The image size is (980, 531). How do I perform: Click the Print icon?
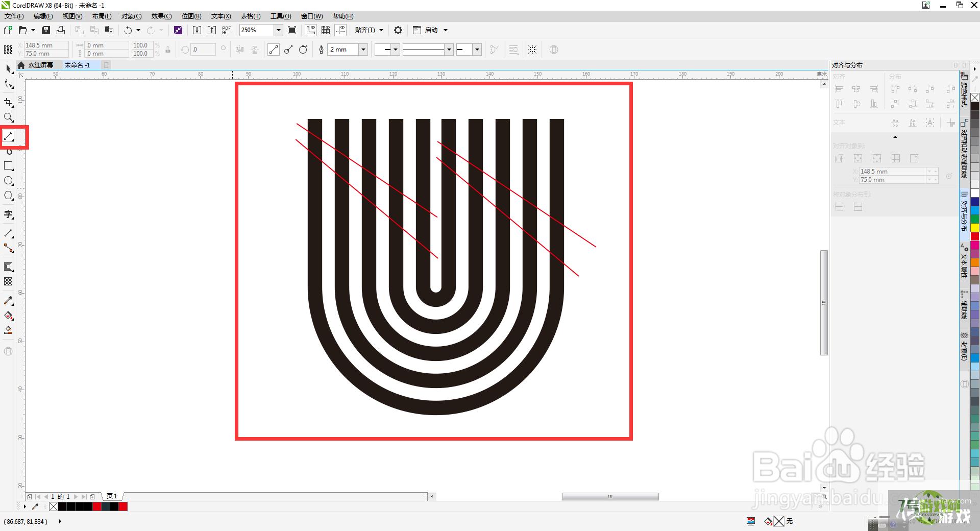[61, 30]
